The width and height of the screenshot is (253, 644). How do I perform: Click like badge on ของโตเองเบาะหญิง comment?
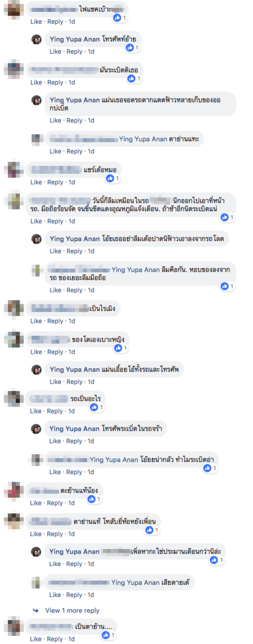pos(118,348)
